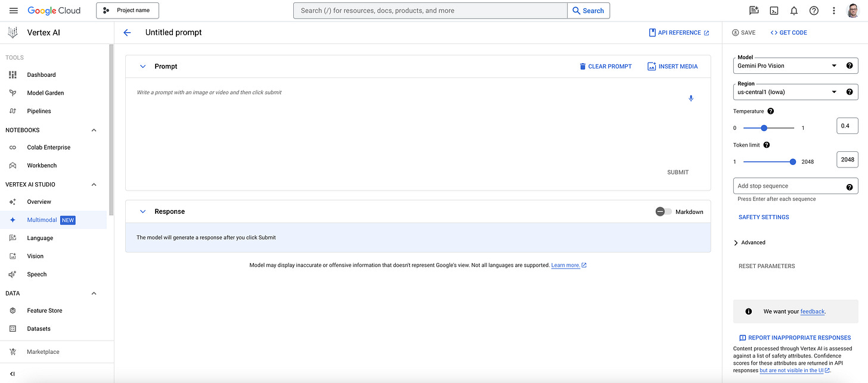Click Save in the right panel
Image resolution: width=868 pixels, height=383 pixels.
743,33
